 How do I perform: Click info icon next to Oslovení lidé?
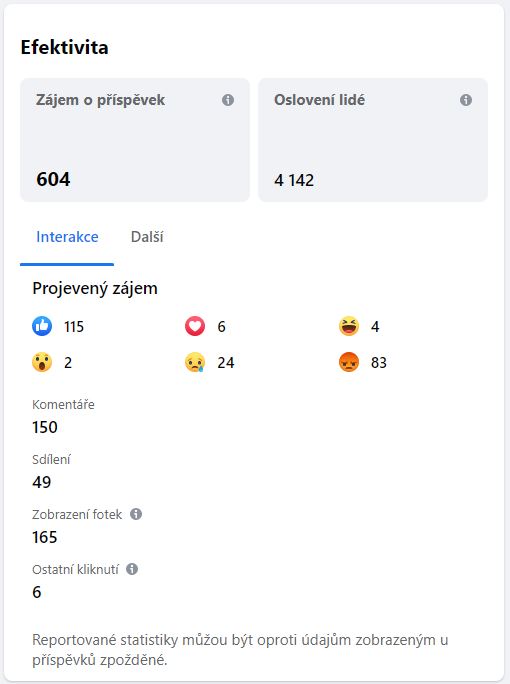(466, 100)
